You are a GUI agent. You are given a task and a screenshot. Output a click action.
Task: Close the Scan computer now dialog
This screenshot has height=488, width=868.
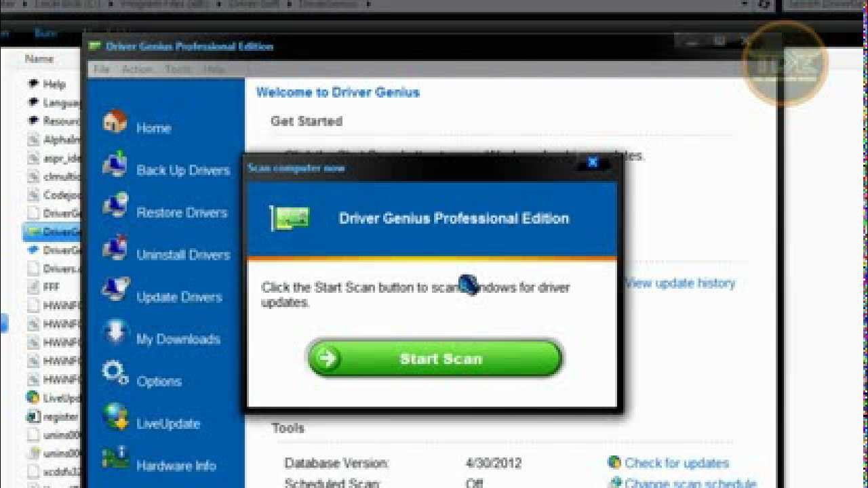pos(593,163)
